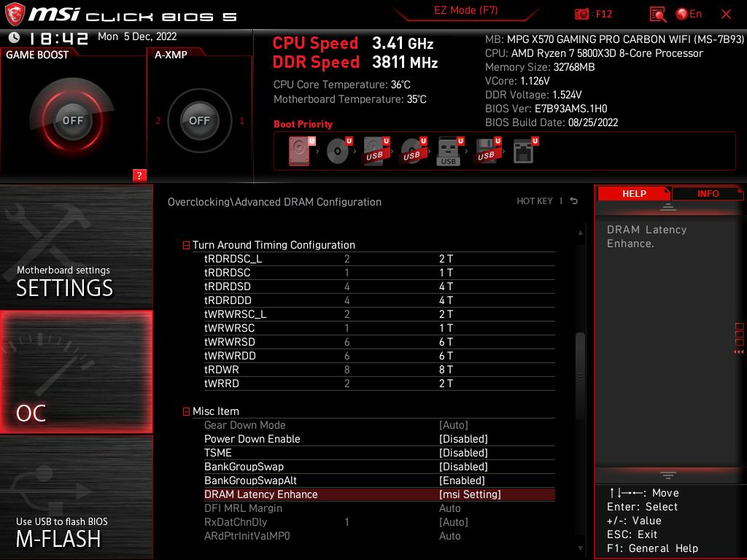Image resolution: width=747 pixels, height=560 pixels.
Task: Open the HELP tab
Action: pos(634,193)
